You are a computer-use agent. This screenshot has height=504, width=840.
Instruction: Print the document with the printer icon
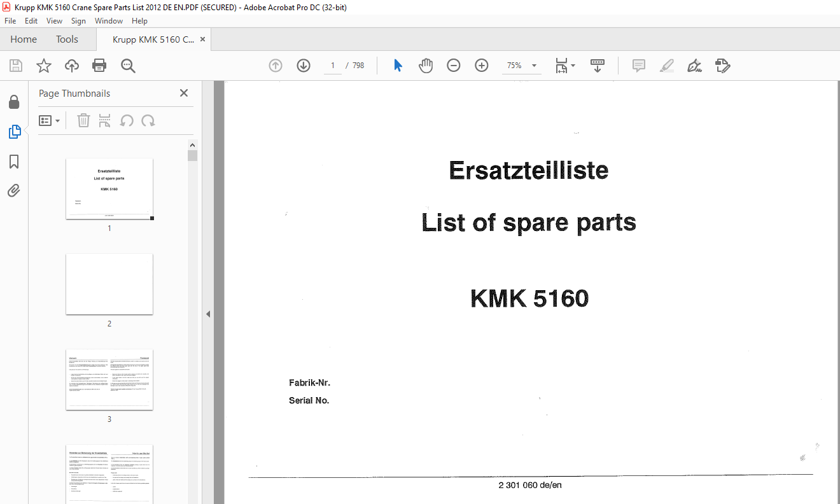pyautogui.click(x=99, y=66)
